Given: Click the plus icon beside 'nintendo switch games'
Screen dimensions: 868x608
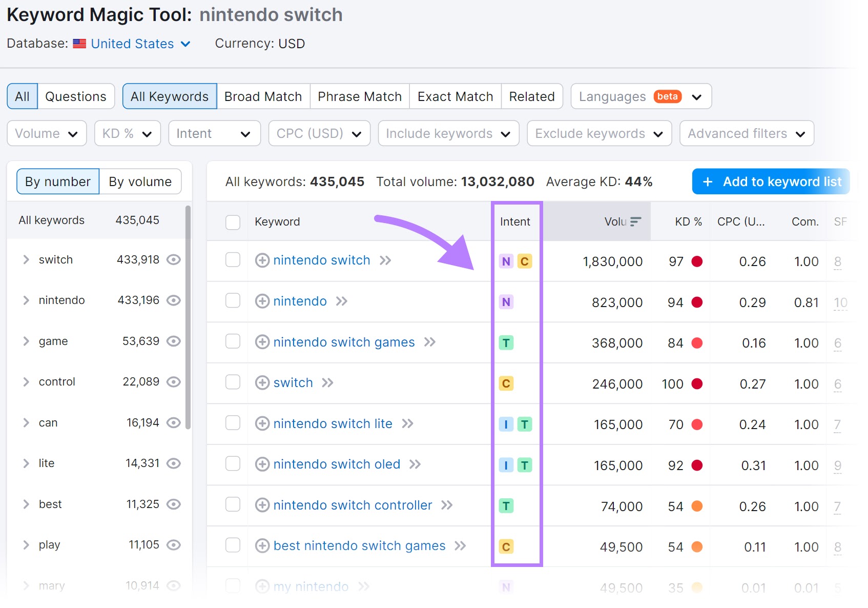Looking at the screenshot, I should tap(262, 342).
